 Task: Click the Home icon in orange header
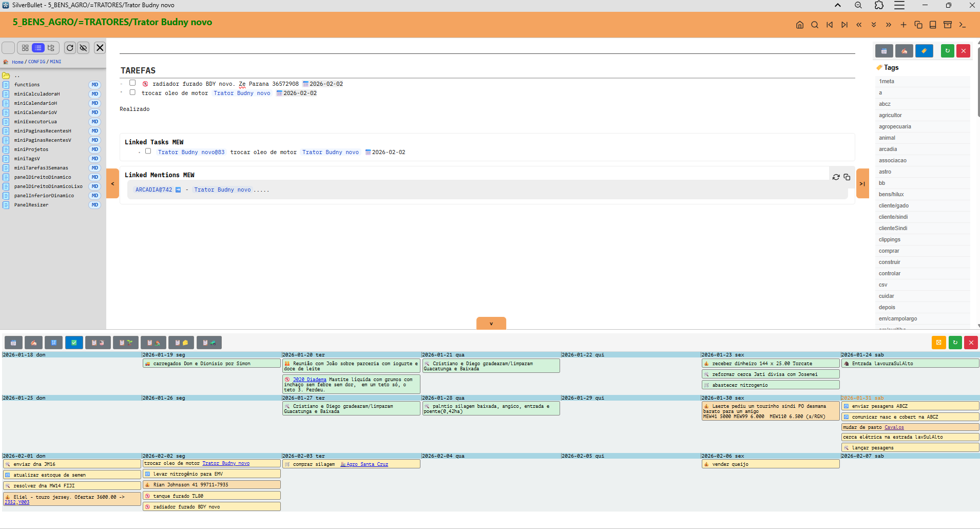click(x=799, y=25)
